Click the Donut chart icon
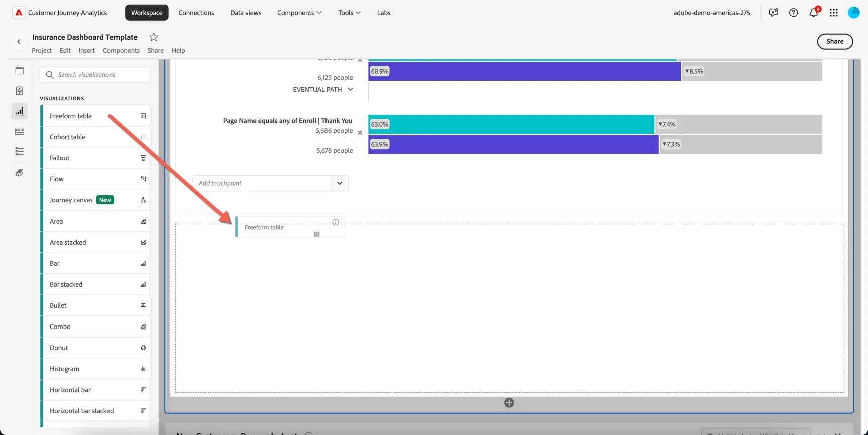Image resolution: width=868 pixels, height=435 pixels. coord(143,348)
